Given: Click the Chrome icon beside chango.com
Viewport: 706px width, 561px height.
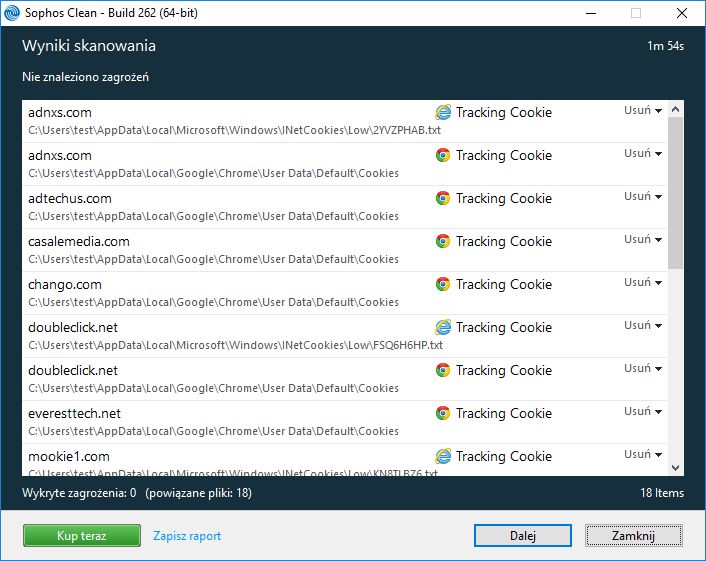Looking at the screenshot, I should pos(443,284).
